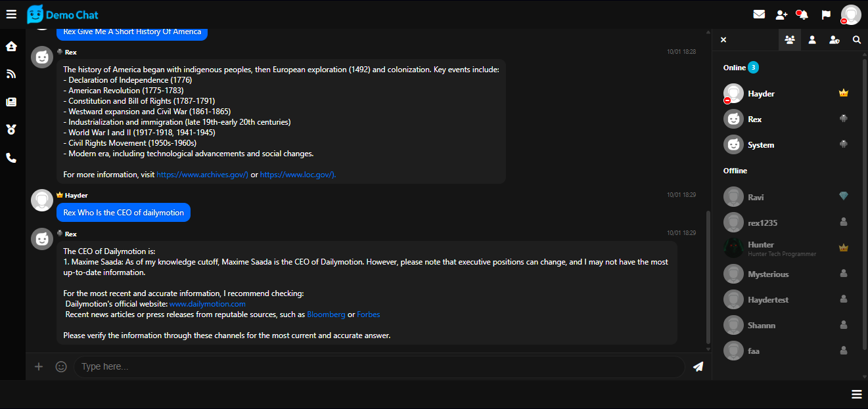Image resolution: width=868 pixels, height=409 pixels.
Task: Open the RSS feed sidebar icon
Action: (11, 74)
